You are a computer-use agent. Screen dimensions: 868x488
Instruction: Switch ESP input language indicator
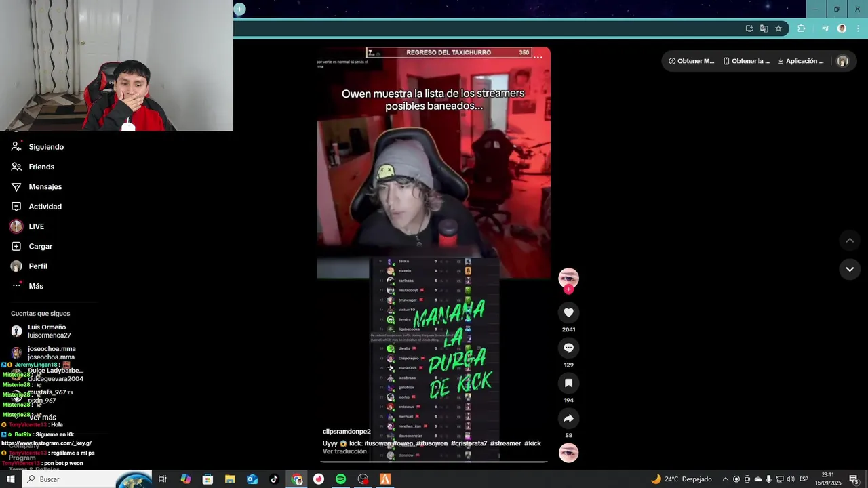click(x=804, y=479)
